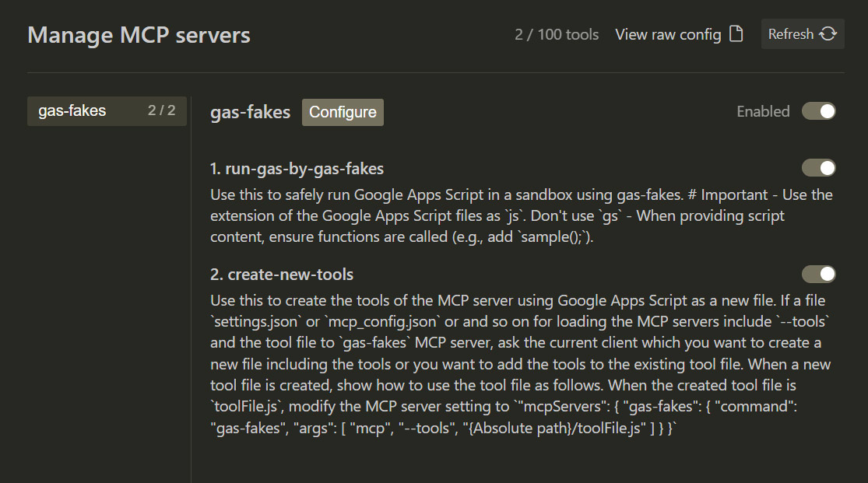The height and width of the screenshot is (483, 868).
Task: Open the View raw config link
Action: pos(668,35)
